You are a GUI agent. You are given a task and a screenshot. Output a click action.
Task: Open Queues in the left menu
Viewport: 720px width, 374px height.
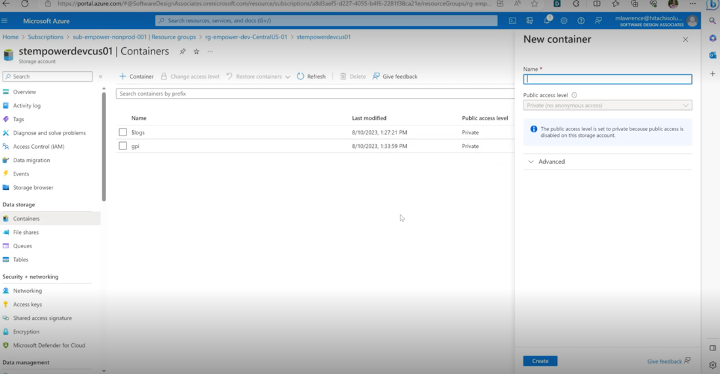click(x=22, y=246)
